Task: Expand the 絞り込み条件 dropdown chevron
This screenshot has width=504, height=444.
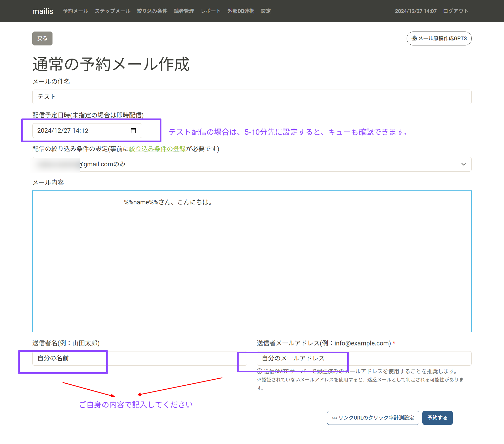Action: click(x=463, y=164)
